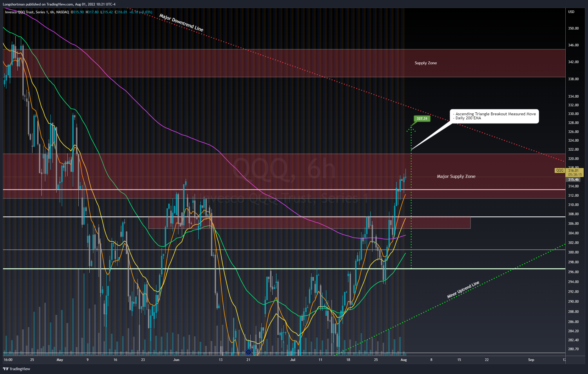Click the 326.00 price axis label

[x=573, y=132]
